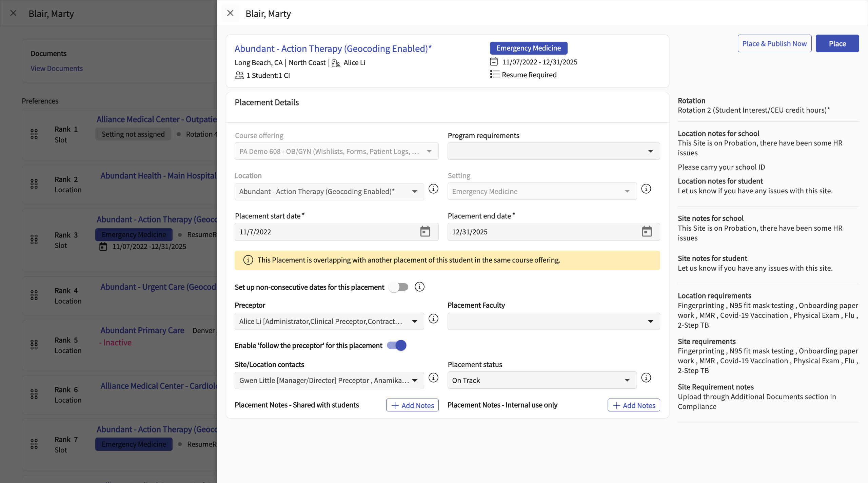Click info icon next to Location dropdown
The height and width of the screenshot is (483, 868).
433,189
